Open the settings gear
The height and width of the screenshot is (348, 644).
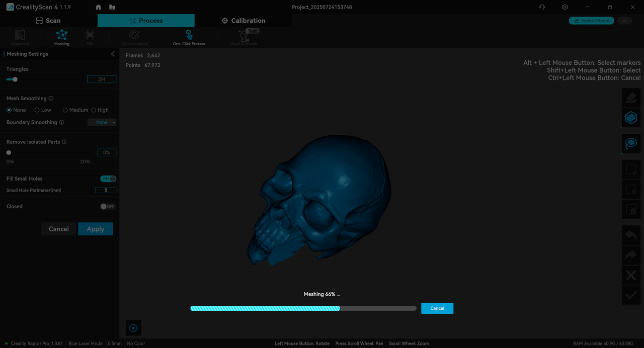tap(565, 7)
